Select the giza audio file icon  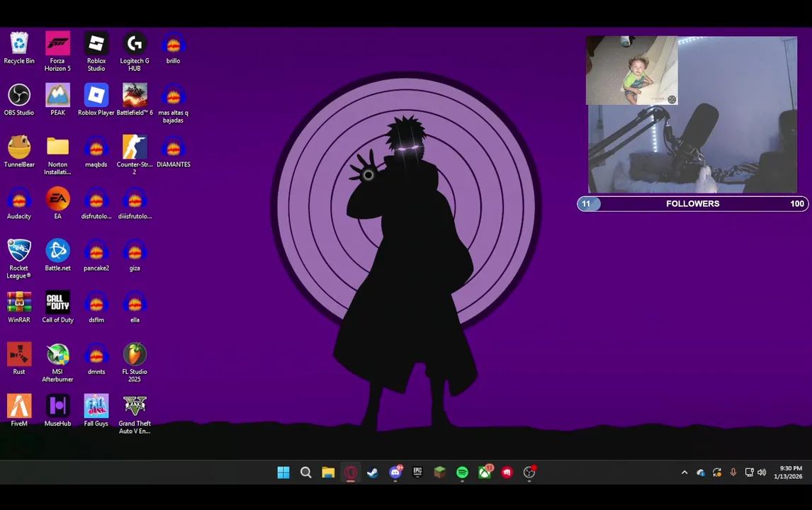[135, 255]
